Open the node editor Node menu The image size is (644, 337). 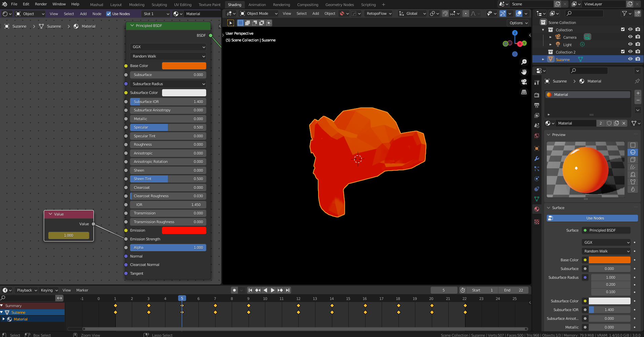[97, 14]
